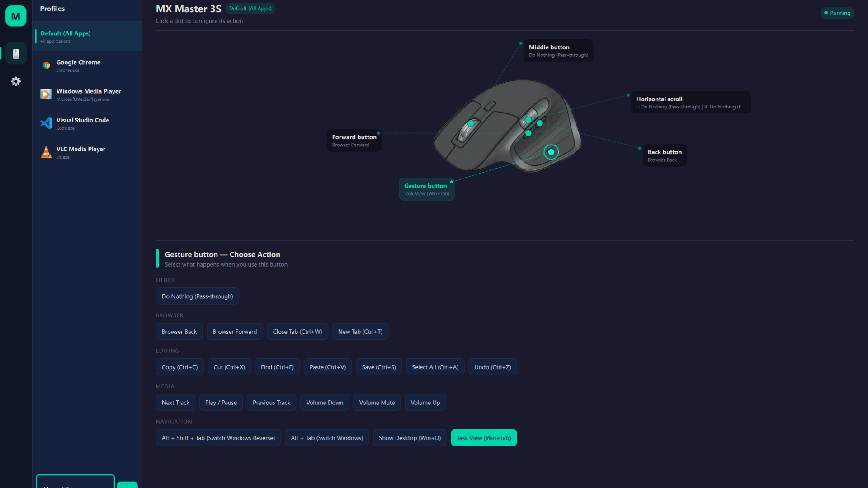This screenshot has height=488, width=868.
Task: Click the green M app logo
Action: tap(16, 16)
